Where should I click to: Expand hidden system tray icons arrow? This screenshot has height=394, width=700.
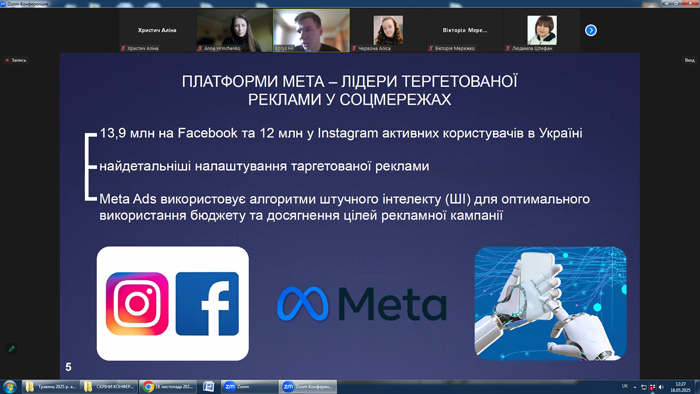635,387
